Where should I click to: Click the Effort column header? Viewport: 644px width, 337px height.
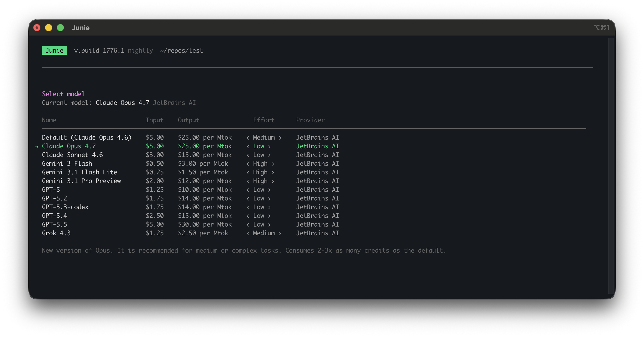point(264,120)
